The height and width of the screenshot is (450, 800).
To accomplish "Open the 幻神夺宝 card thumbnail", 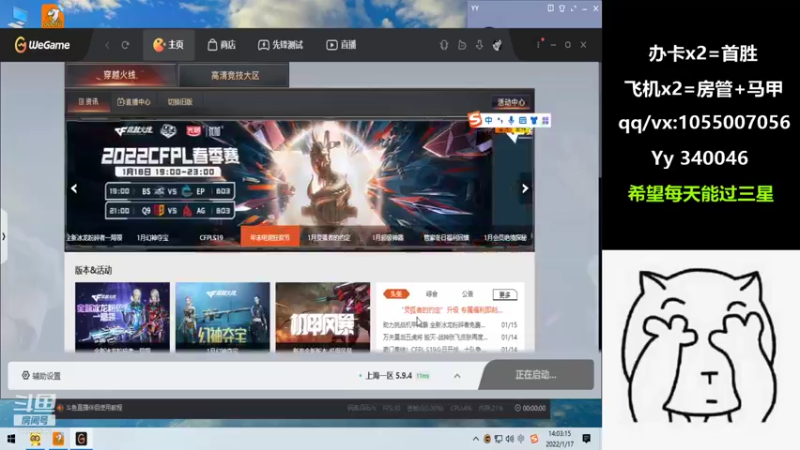I will coord(222,317).
